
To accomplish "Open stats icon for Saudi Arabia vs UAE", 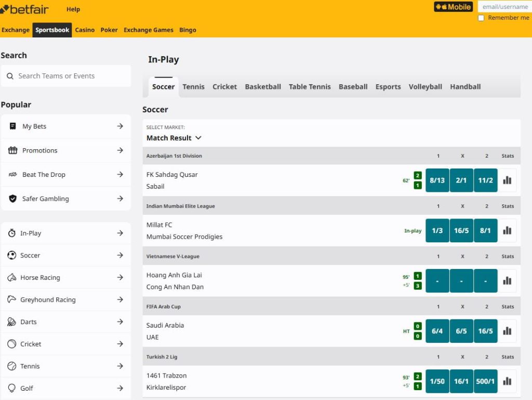I will pyautogui.click(x=507, y=331).
